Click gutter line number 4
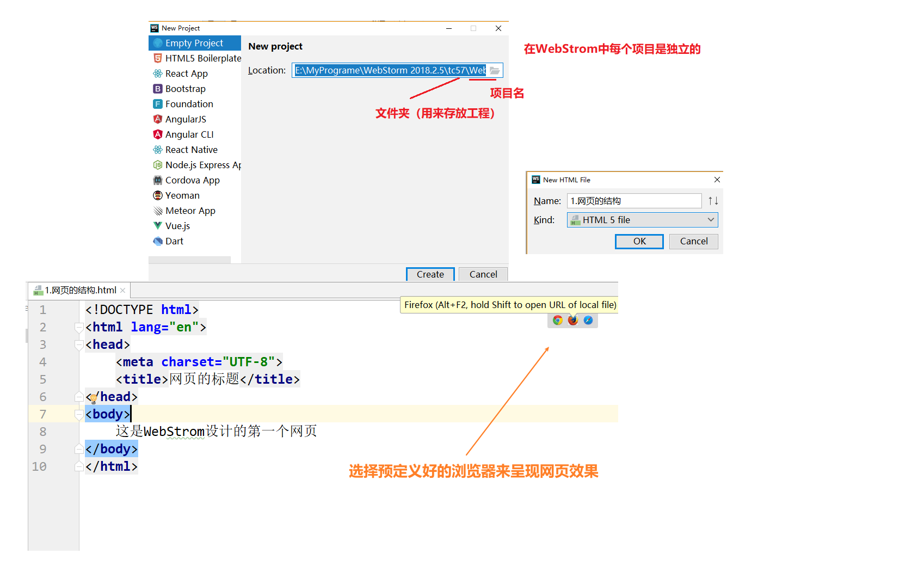 click(43, 362)
